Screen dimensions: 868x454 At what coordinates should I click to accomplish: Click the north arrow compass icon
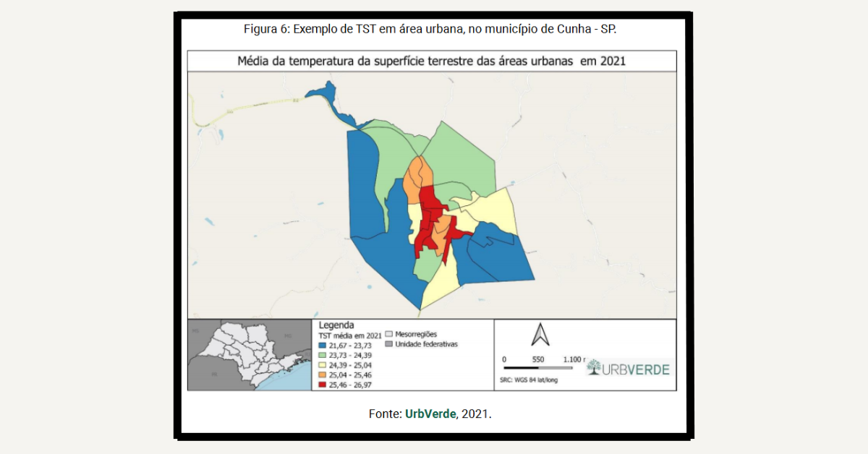coord(540,334)
